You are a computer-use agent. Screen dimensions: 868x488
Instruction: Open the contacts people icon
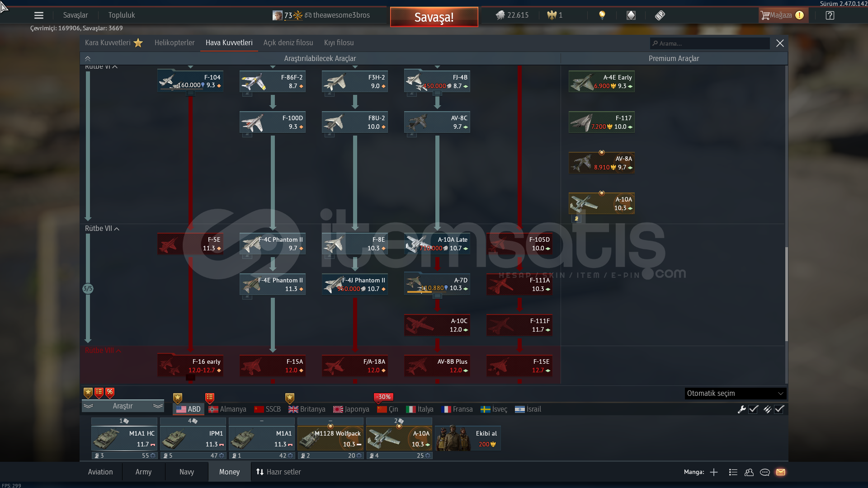(x=749, y=472)
